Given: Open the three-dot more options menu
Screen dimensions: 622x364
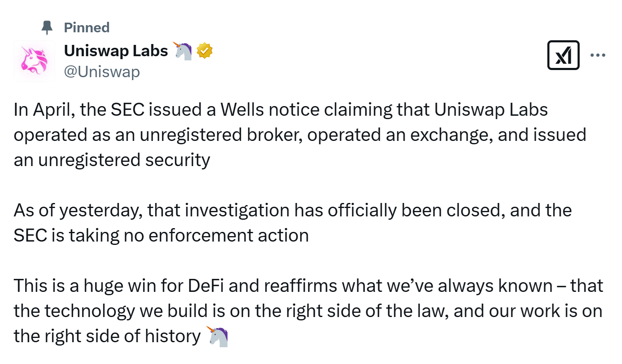Looking at the screenshot, I should click(598, 55).
